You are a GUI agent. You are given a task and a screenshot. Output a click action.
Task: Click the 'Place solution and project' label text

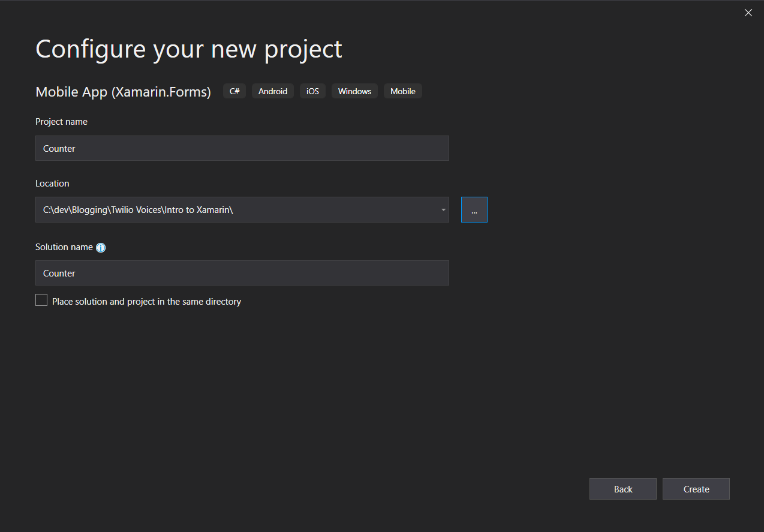(146, 302)
